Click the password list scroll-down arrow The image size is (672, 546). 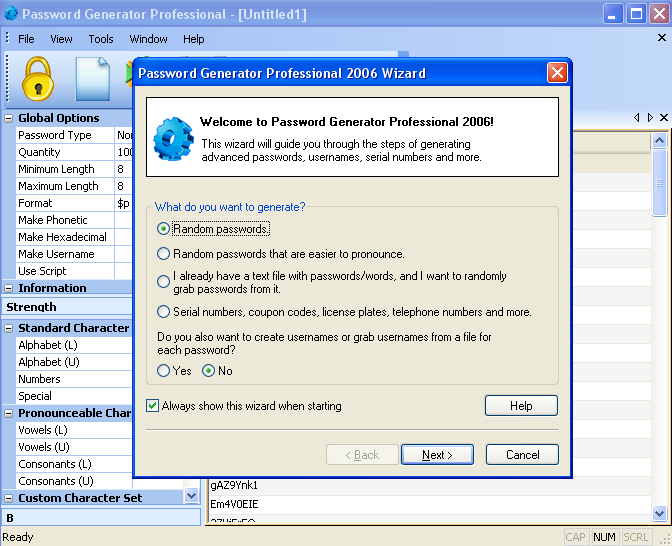click(x=659, y=513)
